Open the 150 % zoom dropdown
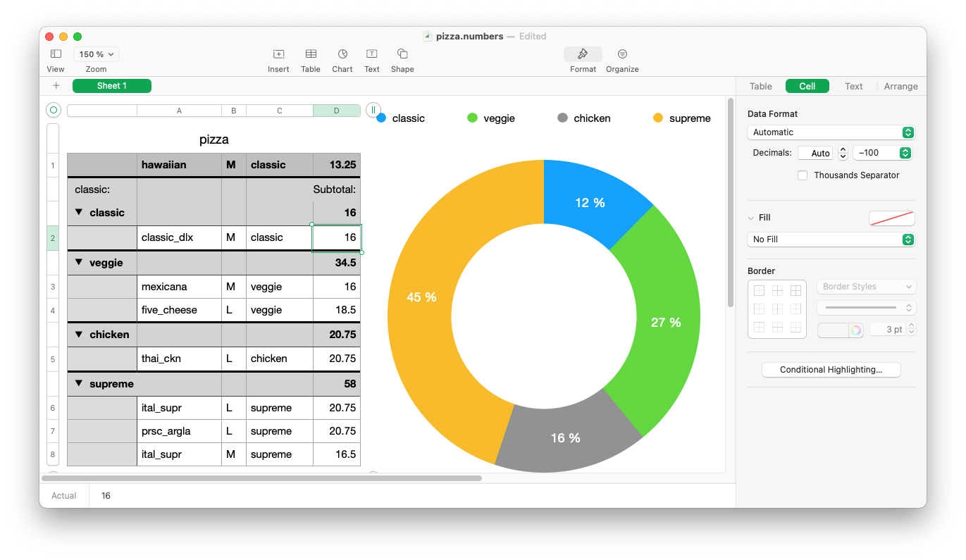966x560 pixels. (97, 54)
